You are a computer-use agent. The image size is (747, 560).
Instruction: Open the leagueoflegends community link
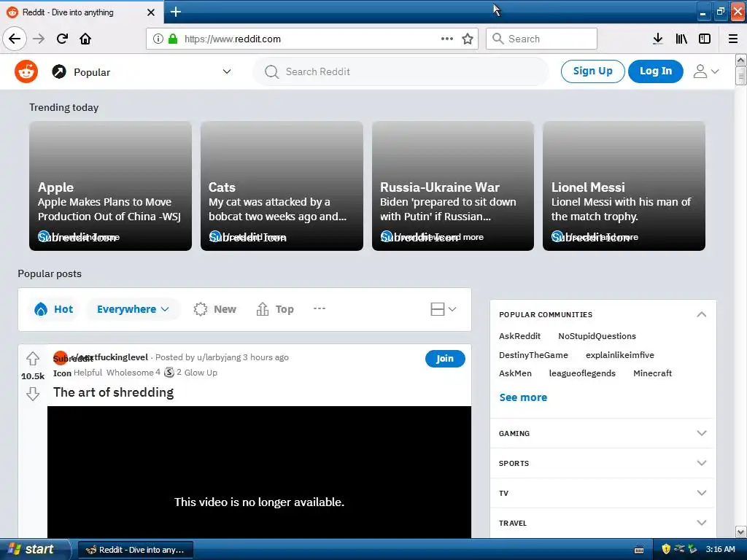(x=582, y=373)
